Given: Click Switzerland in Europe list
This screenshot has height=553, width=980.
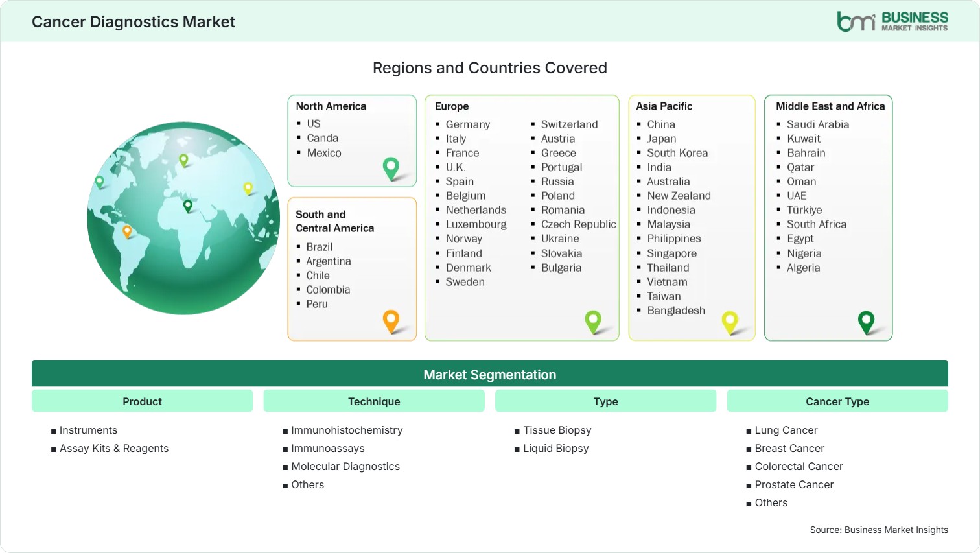Looking at the screenshot, I should pos(570,124).
